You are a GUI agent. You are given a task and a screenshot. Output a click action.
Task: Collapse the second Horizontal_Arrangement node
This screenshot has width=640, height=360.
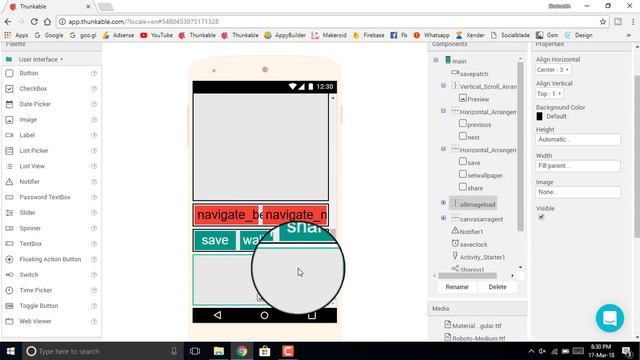click(x=443, y=149)
